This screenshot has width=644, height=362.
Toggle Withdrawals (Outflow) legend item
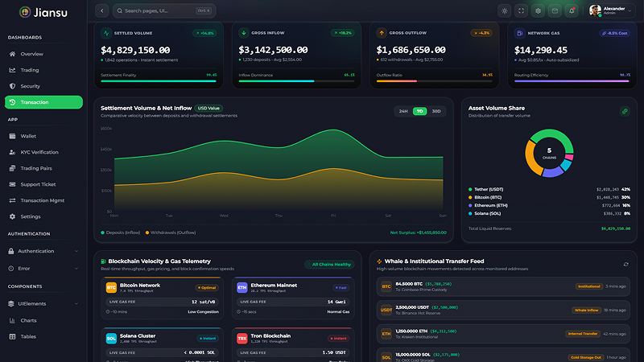[171, 232]
